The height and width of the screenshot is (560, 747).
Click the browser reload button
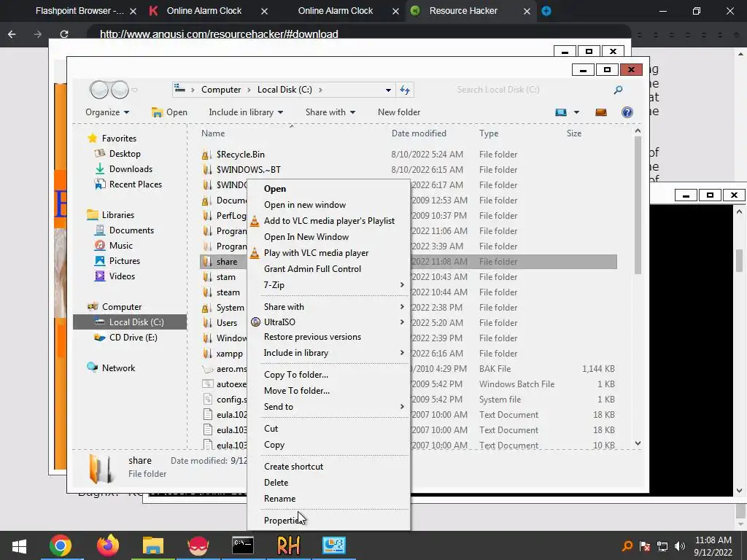(x=64, y=34)
